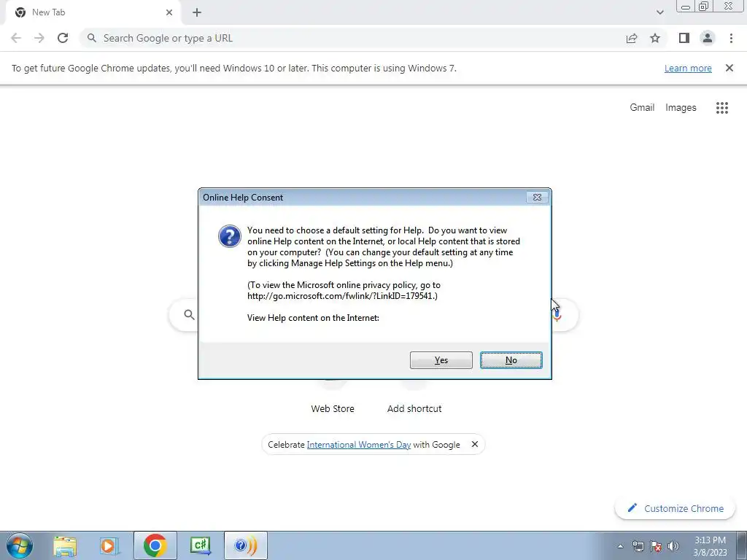Open the Web Store shortcut
Screen dimensions: 747x560
coord(333,408)
